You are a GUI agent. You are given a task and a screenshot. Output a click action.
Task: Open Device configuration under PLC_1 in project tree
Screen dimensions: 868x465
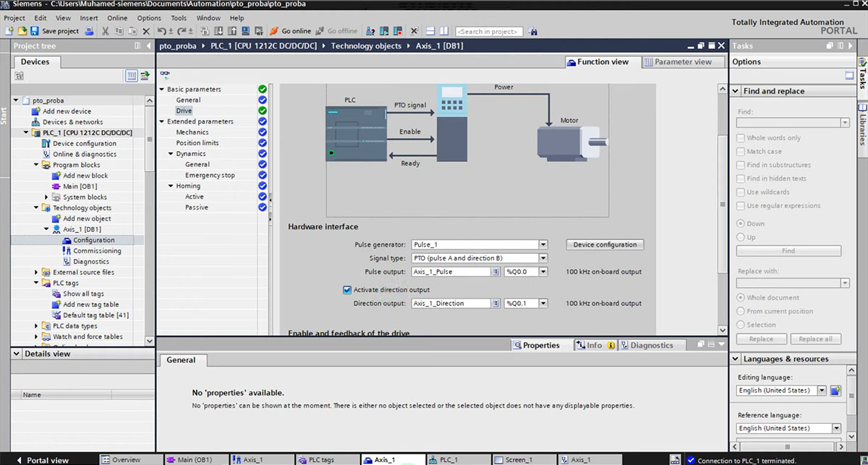[84, 143]
